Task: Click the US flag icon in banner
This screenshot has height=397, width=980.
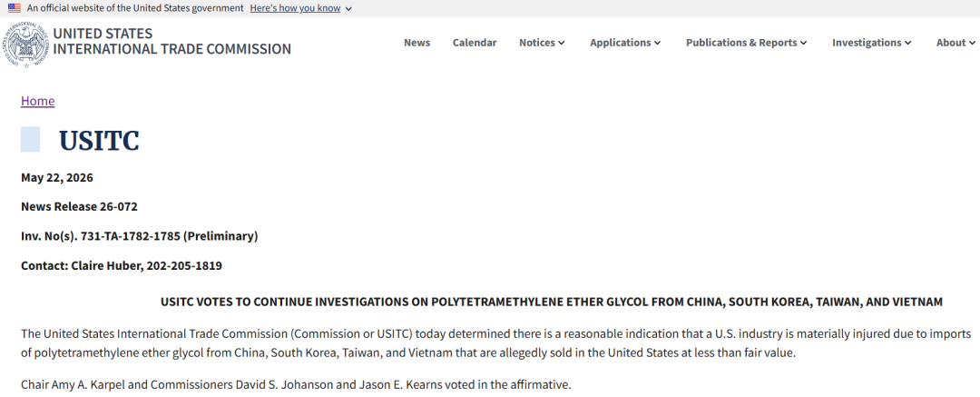Action: 15,8
